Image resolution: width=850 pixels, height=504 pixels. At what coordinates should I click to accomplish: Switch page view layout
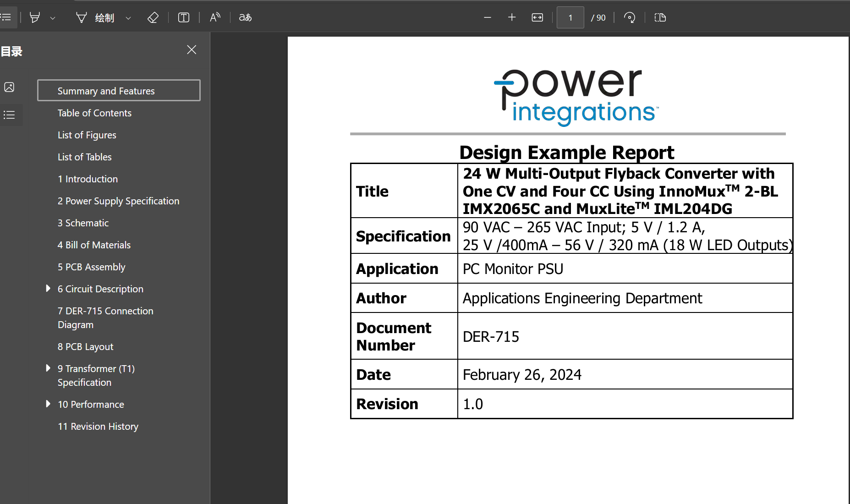coord(660,17)
